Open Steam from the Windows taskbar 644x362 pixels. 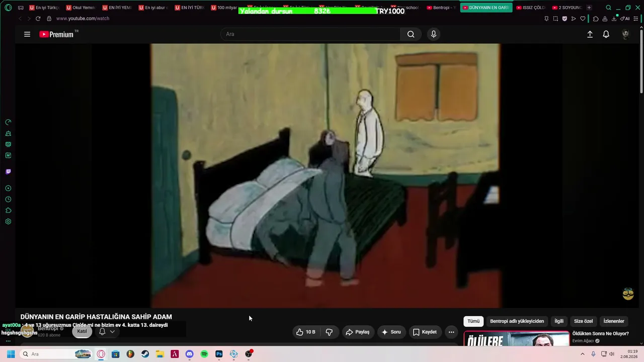click(x=145, y=354)
